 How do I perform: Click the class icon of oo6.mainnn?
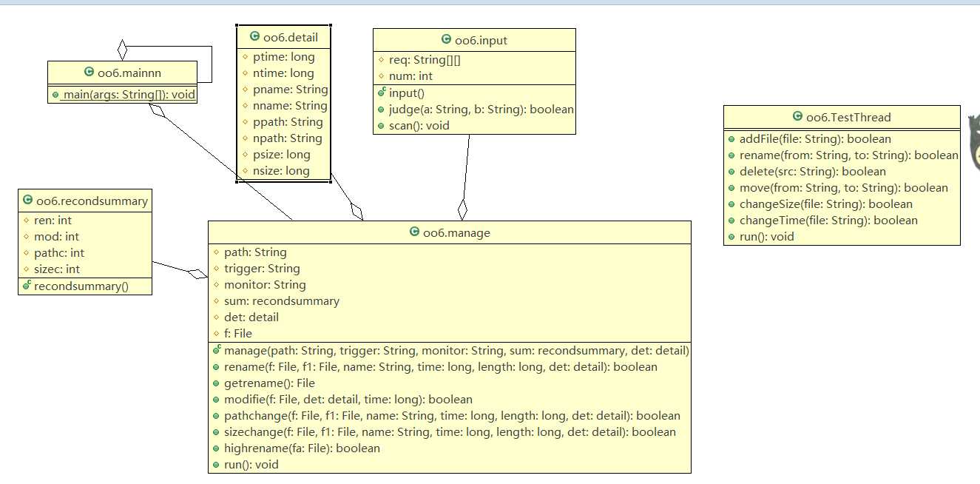(89, 73)
